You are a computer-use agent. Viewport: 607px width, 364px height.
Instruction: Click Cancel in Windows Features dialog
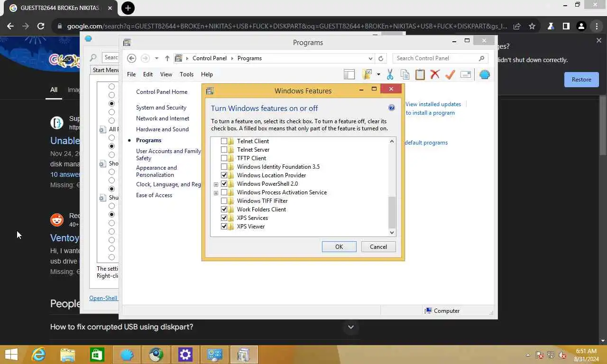(378, 247)
